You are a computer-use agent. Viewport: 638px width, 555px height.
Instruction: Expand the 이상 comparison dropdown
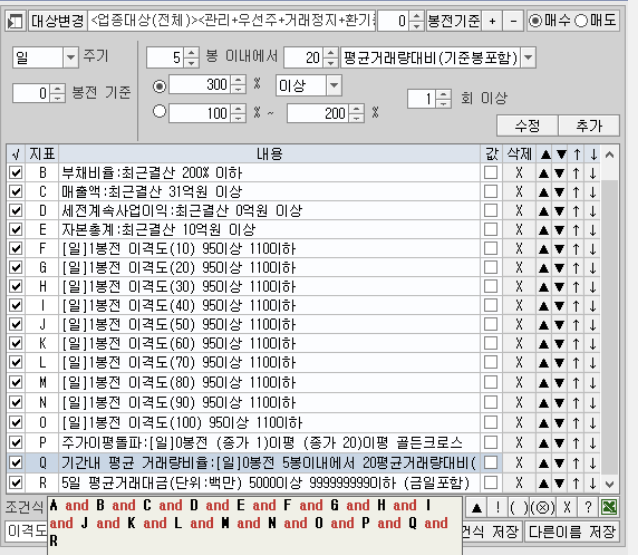(x=333, y=86)
